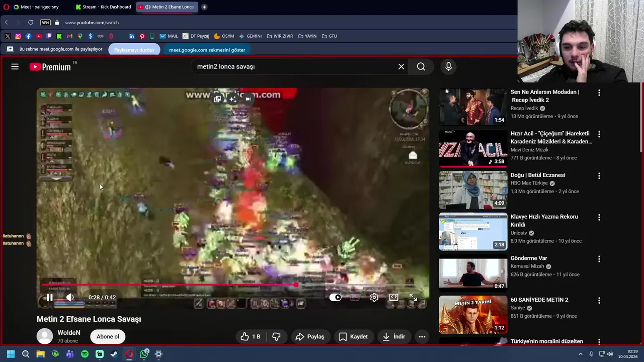This screenshot has height=362, width=644.
Task: Open options menu for Hızır Acil video
Action: (599, 134)
